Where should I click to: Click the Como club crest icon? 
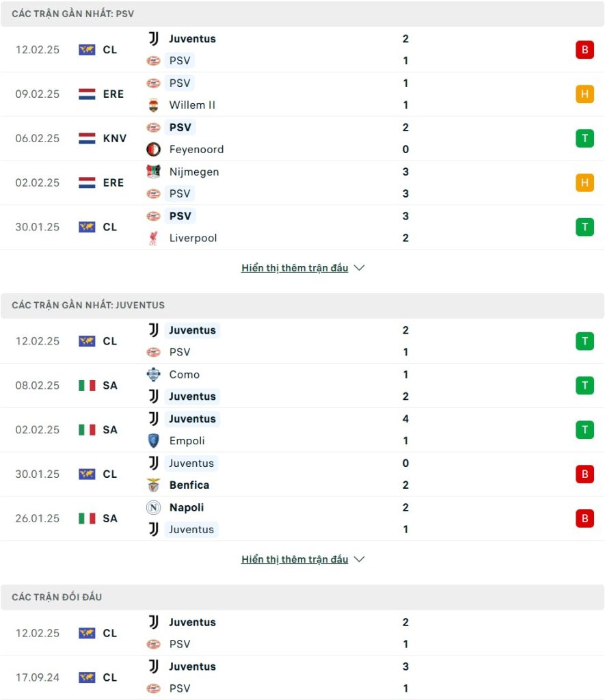point(154,375)
